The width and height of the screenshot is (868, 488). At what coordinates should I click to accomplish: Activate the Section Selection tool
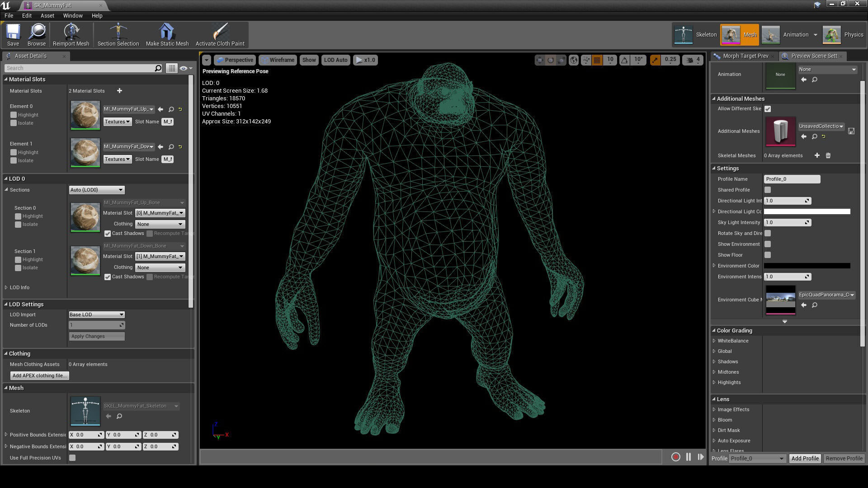(x=118, y=35)
